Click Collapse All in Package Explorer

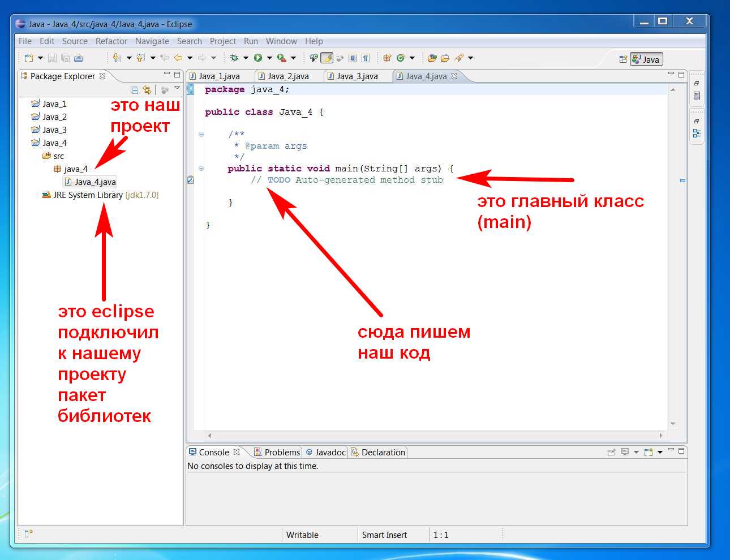[x=135, y=90]
